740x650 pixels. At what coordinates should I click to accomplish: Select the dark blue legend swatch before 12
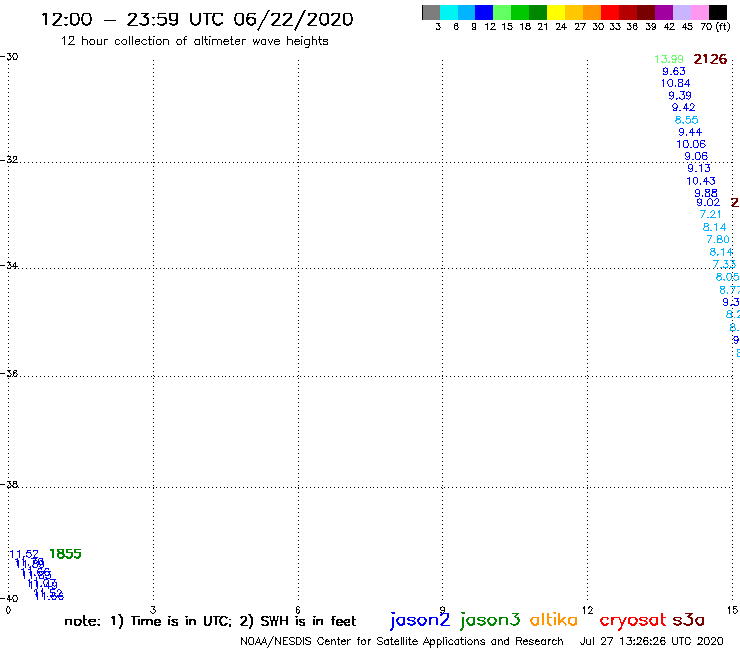484,12
